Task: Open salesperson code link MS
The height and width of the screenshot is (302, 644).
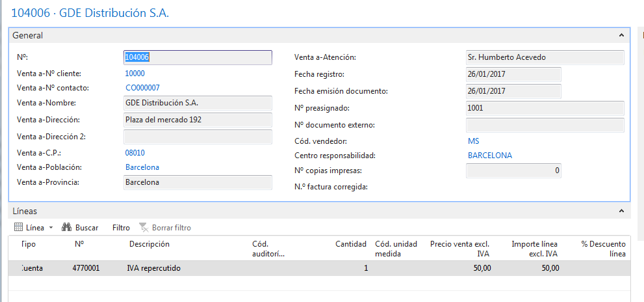Action: pyautogui.click(x=474, y=141)
